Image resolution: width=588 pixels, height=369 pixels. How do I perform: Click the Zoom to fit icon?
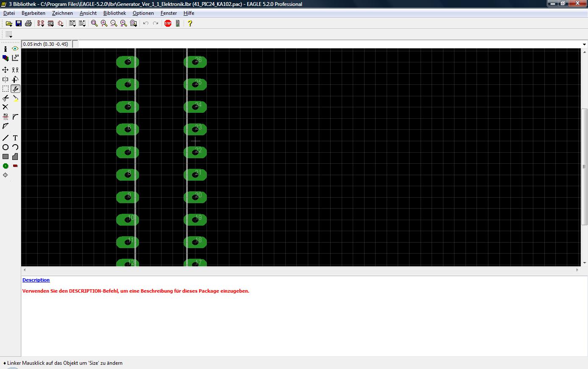[x=95, y=23]
